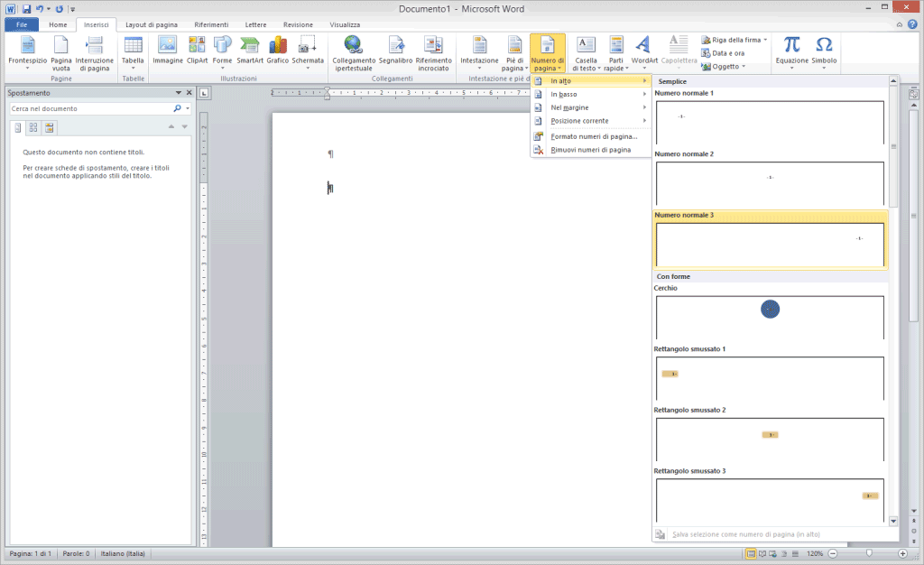The width and height of the screenshot is (924, 565).
Task: Expand the In basso submenu
Action: pyautogui.click(x=590, y=94)
